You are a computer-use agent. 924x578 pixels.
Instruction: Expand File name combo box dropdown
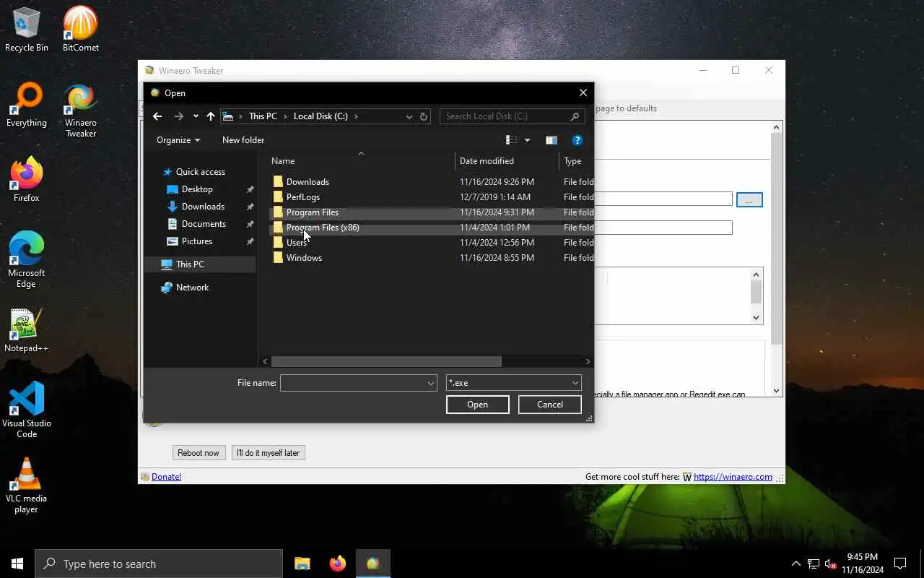[431, 383]
